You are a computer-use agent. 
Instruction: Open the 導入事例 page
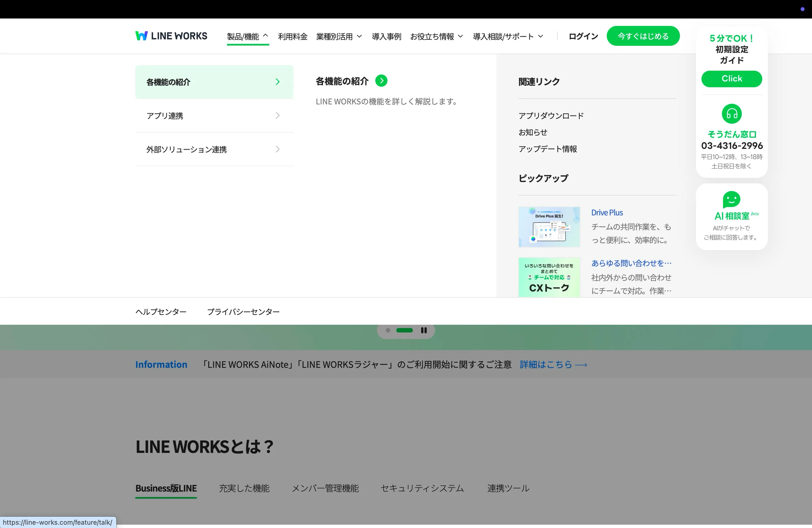(x=386, y=36)
